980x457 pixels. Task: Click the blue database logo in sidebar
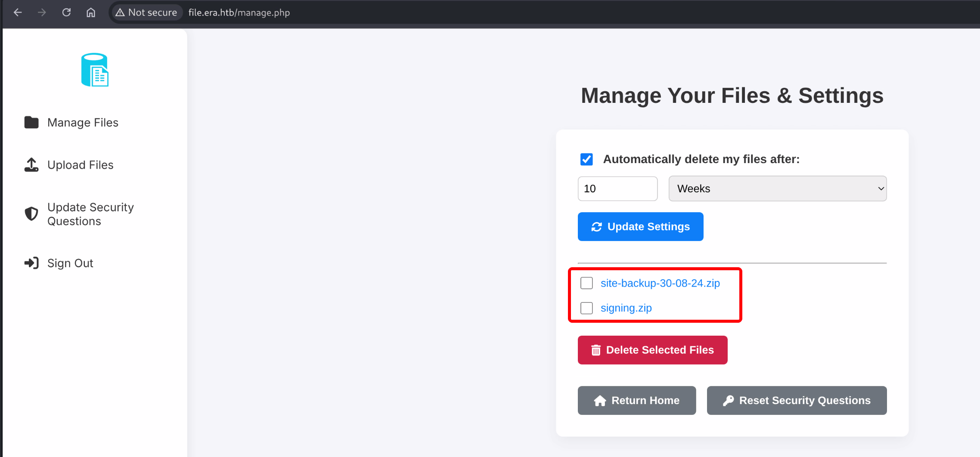click(95, 70)
